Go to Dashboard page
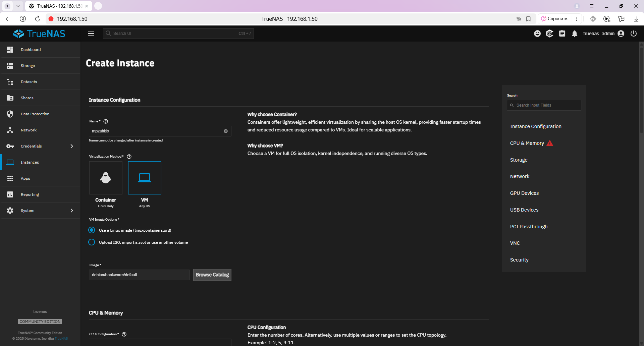Screen dimensions: 644x346 pos(40,50)
